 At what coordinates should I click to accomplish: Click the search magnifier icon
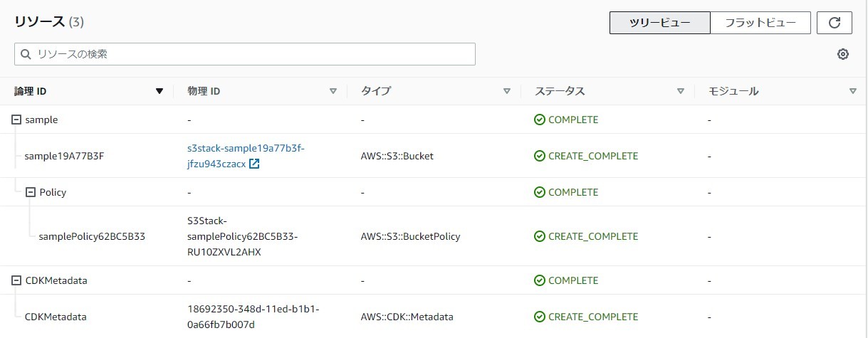point(26,54)
